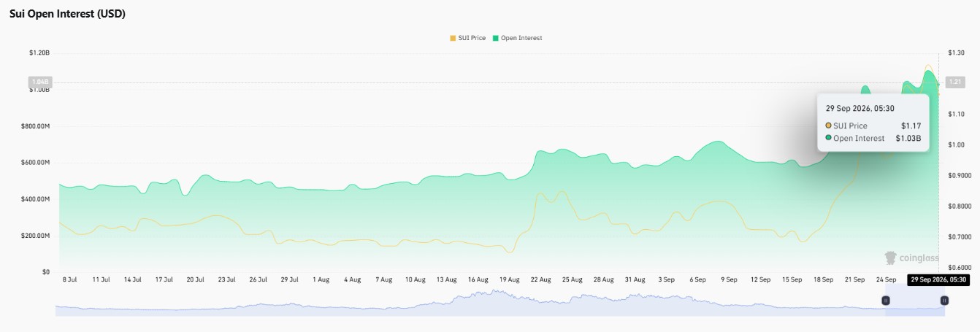980x332 pixels.
Task: Click the '$600.00M' left axis label
Action: [x=35, y=163]
